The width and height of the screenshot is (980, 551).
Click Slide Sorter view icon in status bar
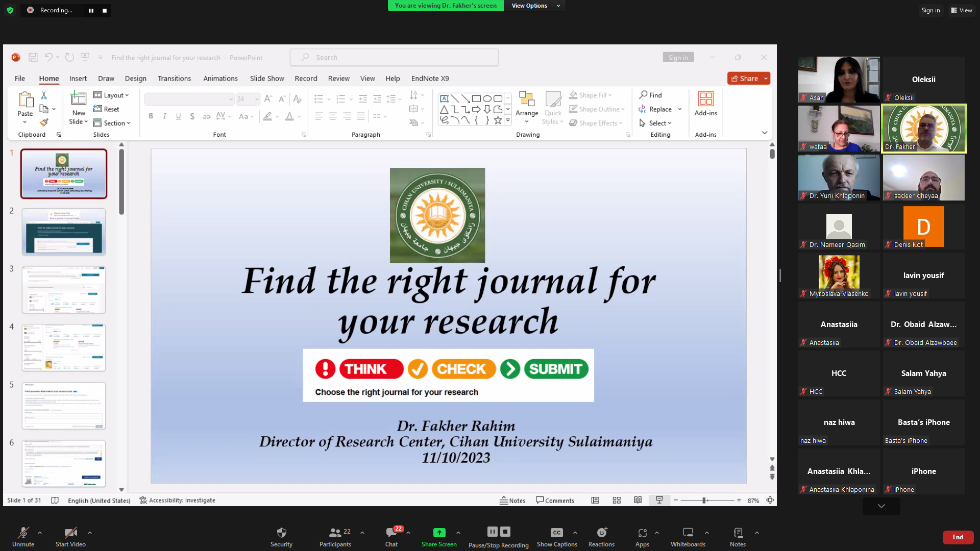[x=617, y=500]
